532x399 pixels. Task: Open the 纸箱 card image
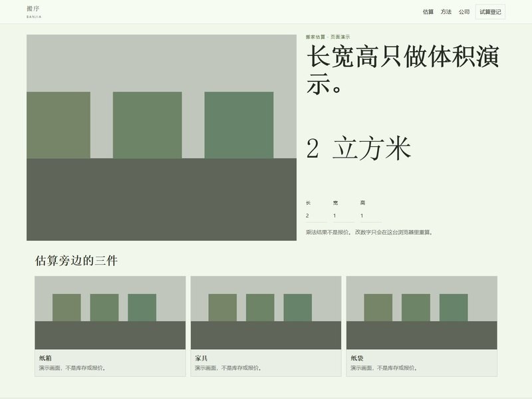tap(110, 313)
